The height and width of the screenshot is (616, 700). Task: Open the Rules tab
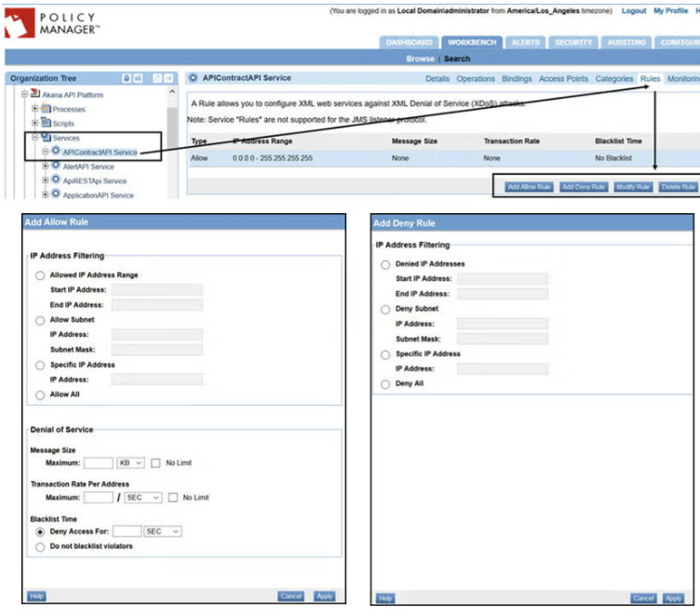650,78
